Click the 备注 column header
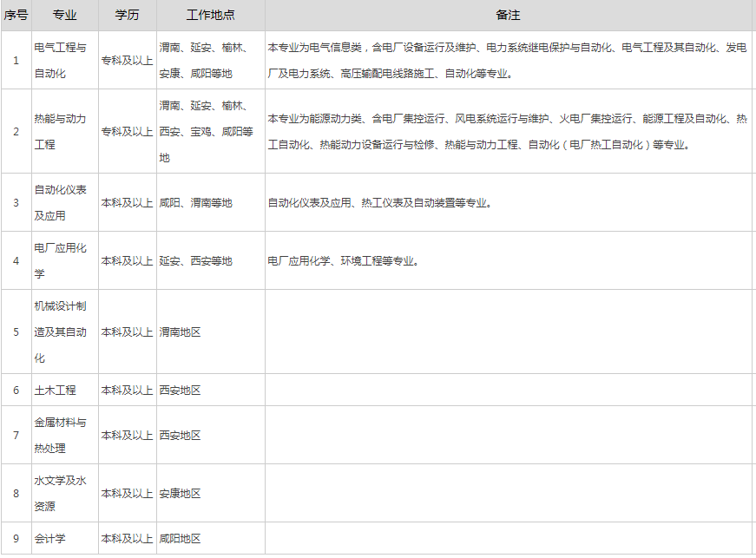This screenshot has height=558, width=756. 508,15
